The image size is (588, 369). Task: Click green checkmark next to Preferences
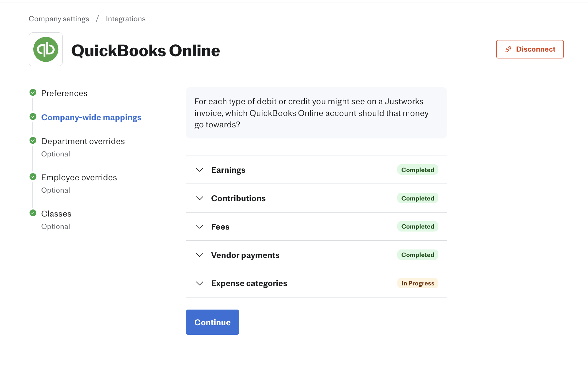click(33, 93)
